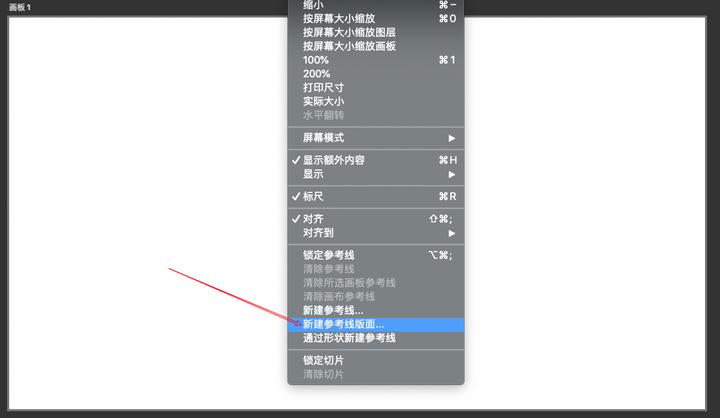
Task: Set zoom to 200%
Action: (x=376, y=74)
